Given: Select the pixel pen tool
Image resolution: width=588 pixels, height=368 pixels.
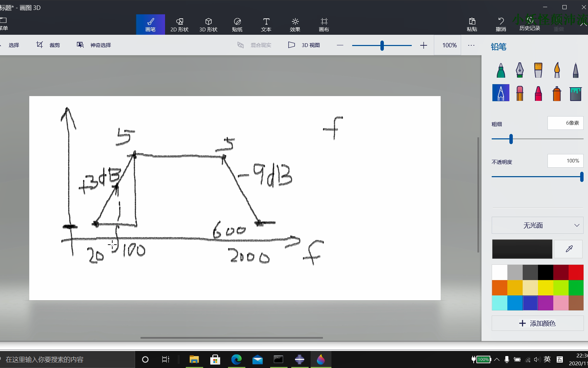Looking at the screenshot, I should coord(575,70).
